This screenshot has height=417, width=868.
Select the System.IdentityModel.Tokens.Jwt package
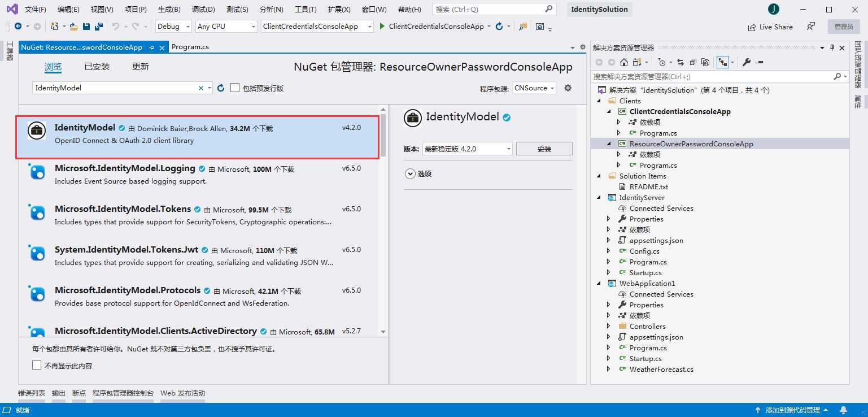point(198,255)
